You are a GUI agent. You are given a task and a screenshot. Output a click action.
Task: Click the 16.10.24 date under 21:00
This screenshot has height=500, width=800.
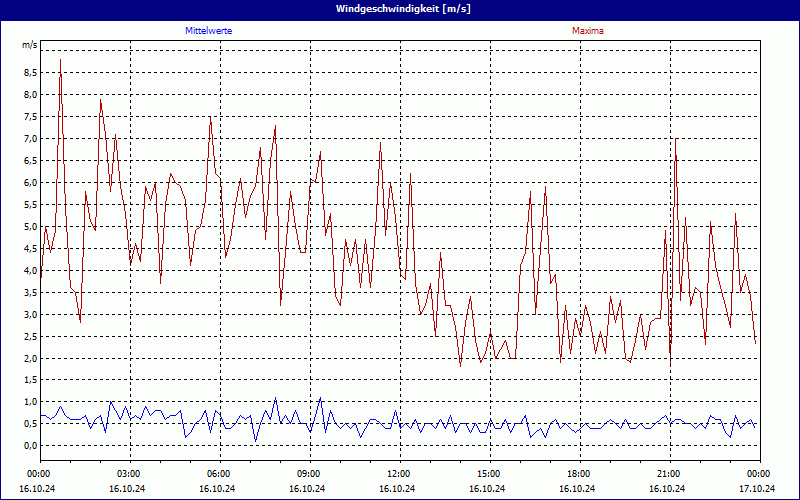(x=667, y=488)
